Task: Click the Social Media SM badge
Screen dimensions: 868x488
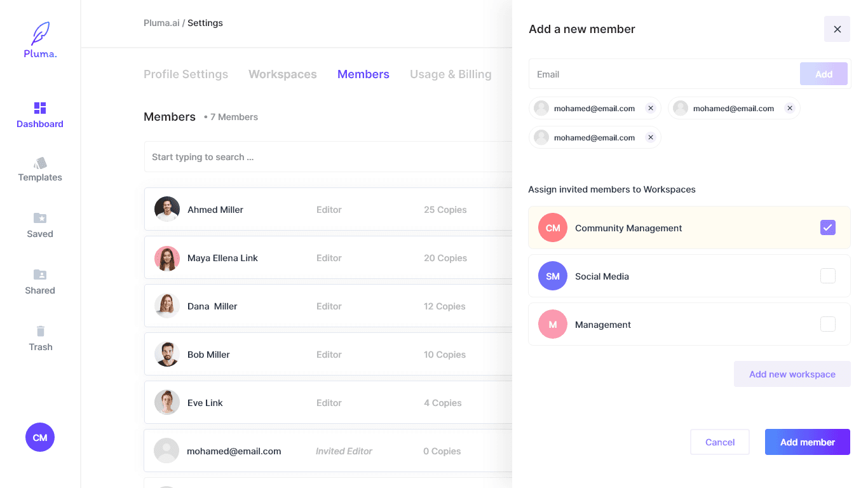Action: 553,276
